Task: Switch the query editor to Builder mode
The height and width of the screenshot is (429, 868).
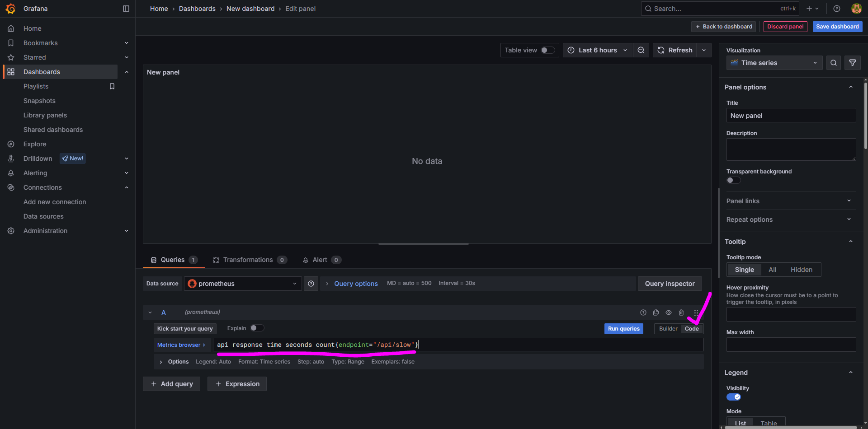Action: coord(668,329)
